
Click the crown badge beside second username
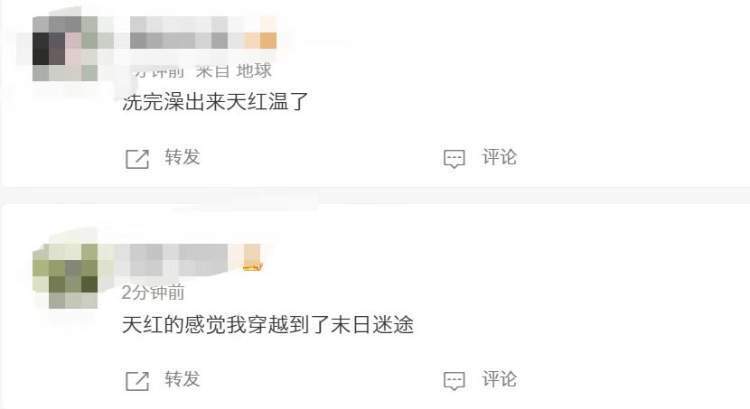click(252, 258)
